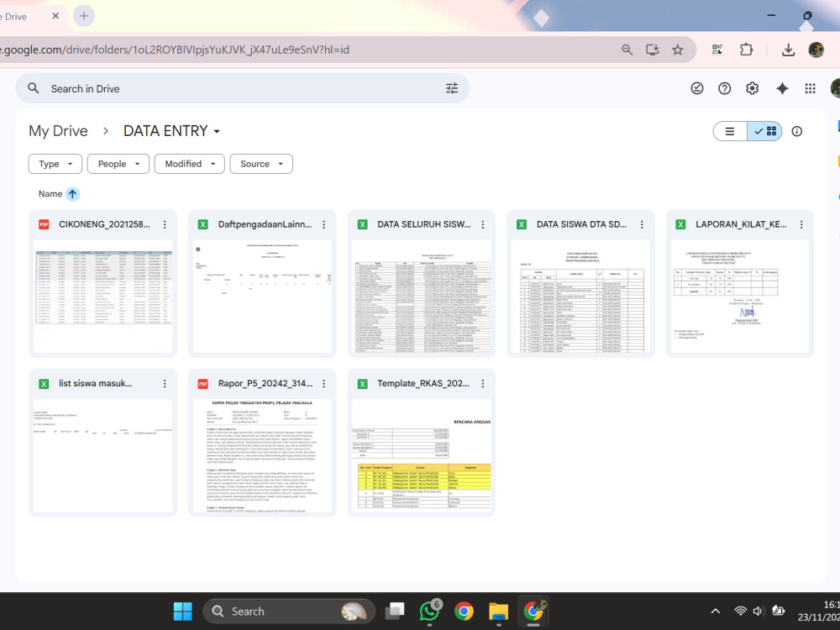Viewport: 840px width, 630px height.
Task: Open the browser zoom magnifier icon
Action: (627, 50)
